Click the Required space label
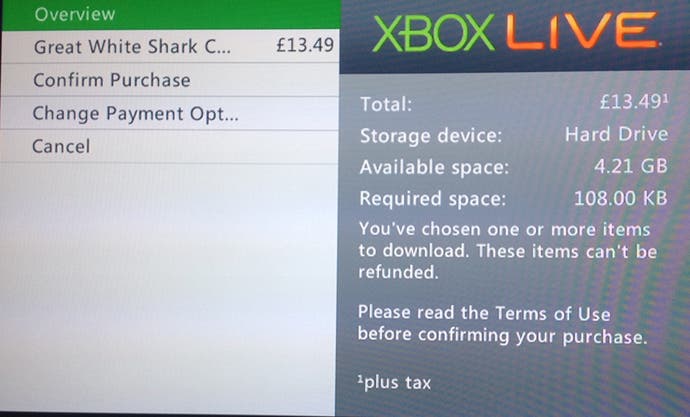 click(x=433, y=199)
